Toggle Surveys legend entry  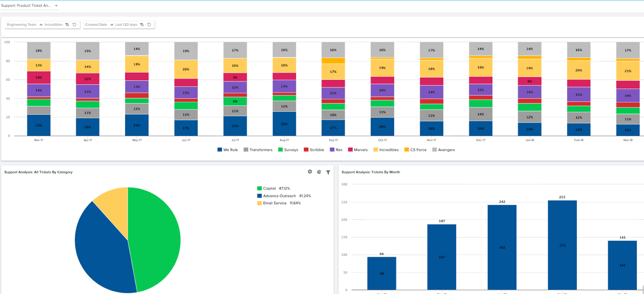[x=288, y=150]
